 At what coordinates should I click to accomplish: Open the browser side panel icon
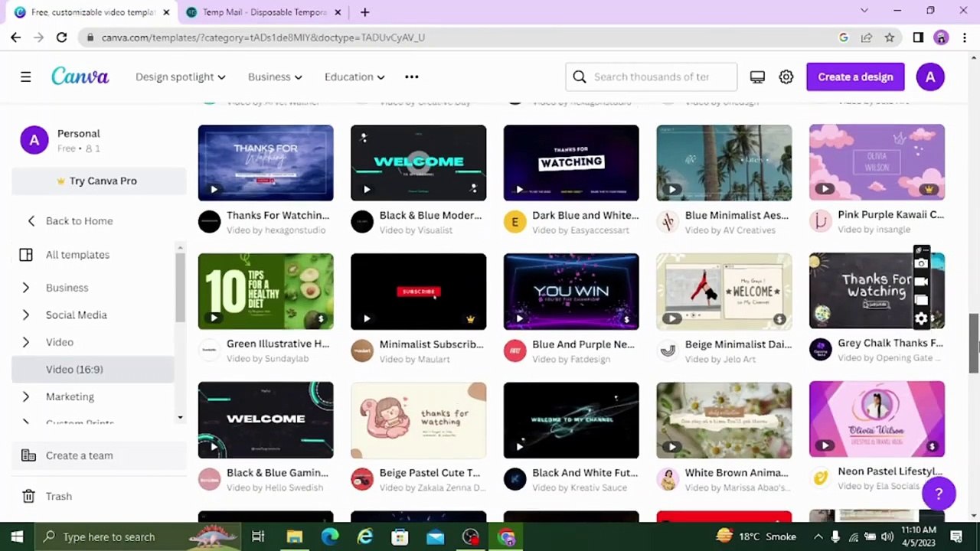[x=918, y=37]
